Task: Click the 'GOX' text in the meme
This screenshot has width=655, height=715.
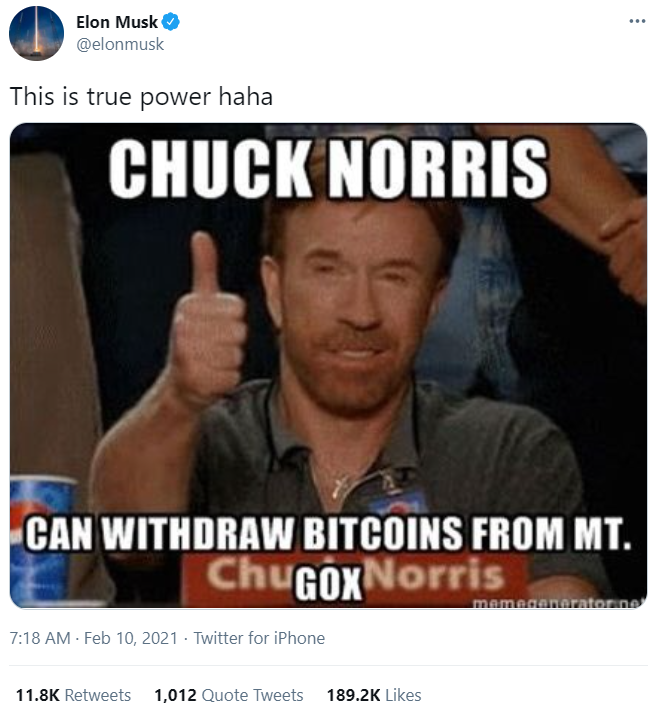Action: tap(329, 584)
